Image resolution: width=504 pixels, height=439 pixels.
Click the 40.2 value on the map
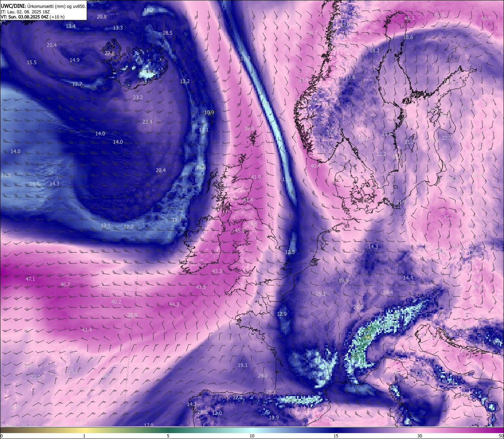(x=116, y=302)
